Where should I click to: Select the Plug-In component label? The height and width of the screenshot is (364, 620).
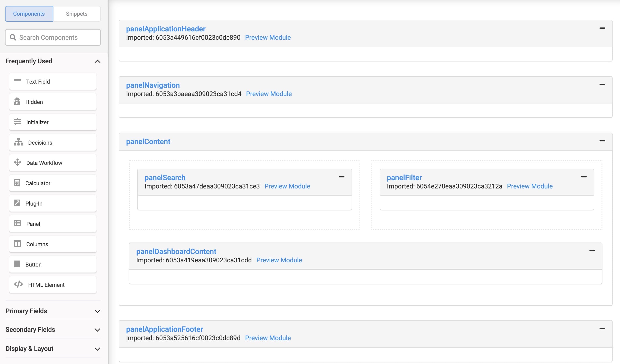click(x=34, y=204)
